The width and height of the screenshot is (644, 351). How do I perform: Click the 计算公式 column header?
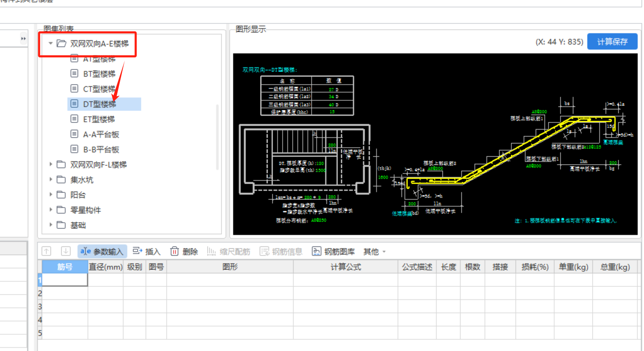coord(346,267)
